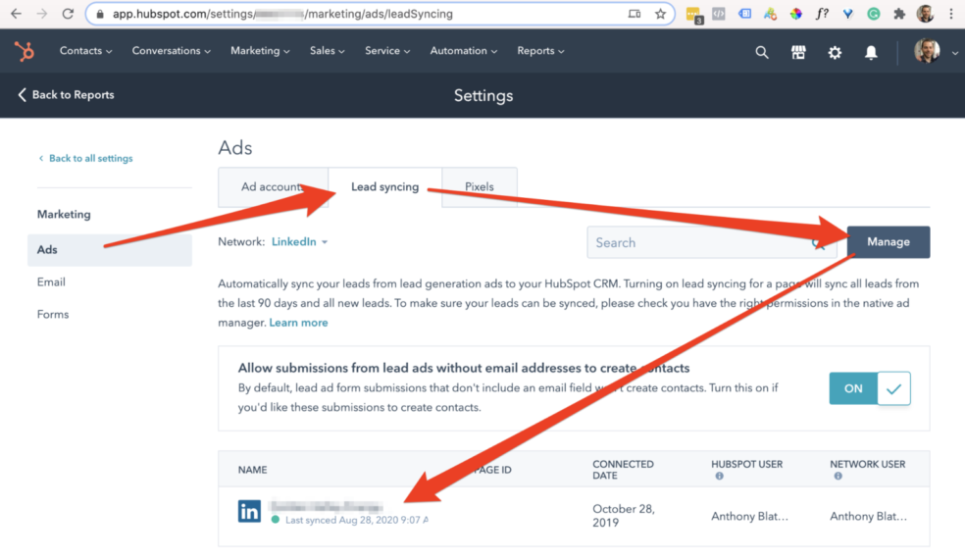The width and height of the screenshot is (965, 560).
Task: Switch to the Pixels tab
Action: (480, 186)
